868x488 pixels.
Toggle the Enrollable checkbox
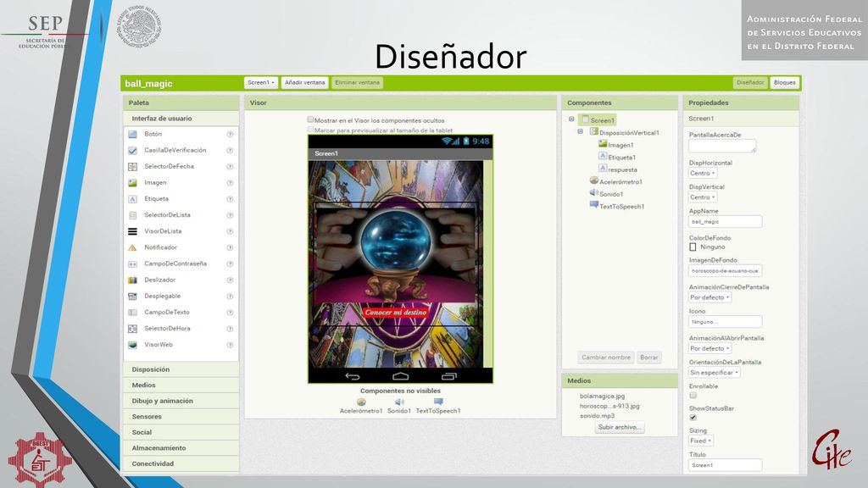(x=693, y=396)
